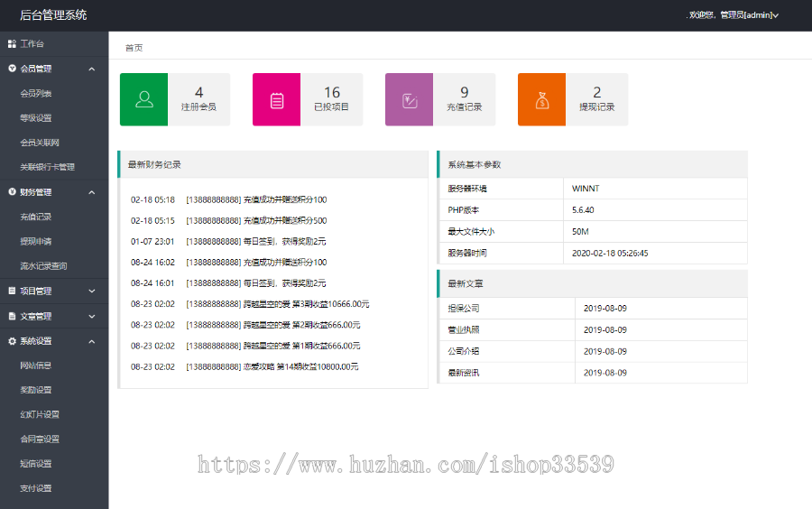Open 关联银行卡管理 menu item

click(47, 167)
